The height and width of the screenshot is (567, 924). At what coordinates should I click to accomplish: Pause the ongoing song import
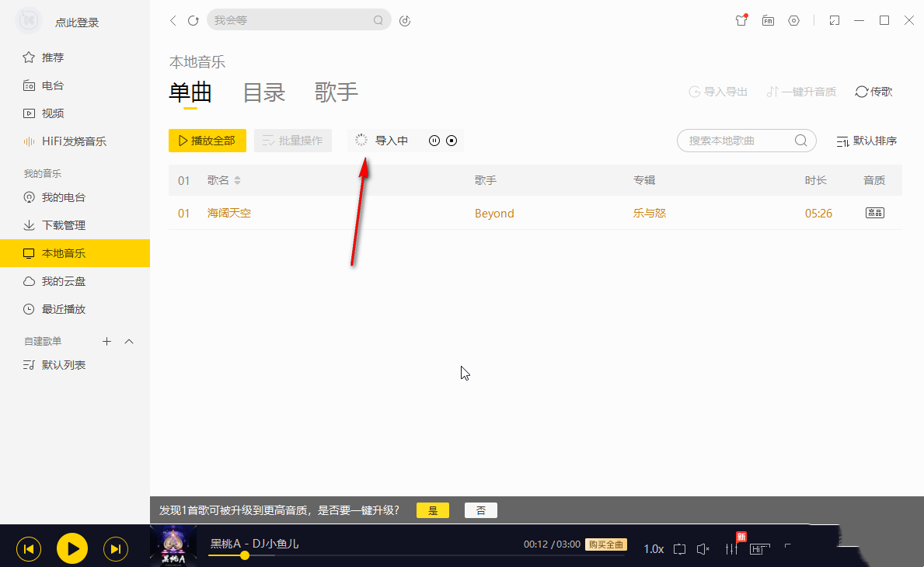point(434,141)
